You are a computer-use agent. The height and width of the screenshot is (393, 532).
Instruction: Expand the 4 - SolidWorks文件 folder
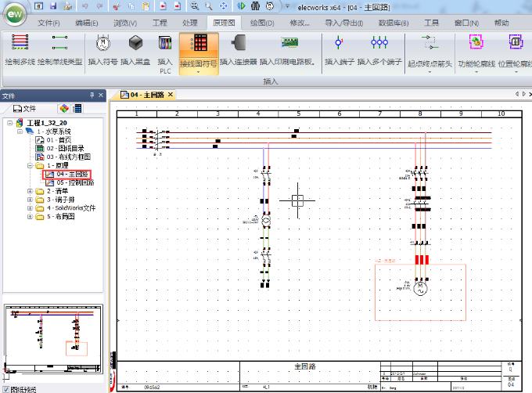pyautogui.click(x=30, y=208)
